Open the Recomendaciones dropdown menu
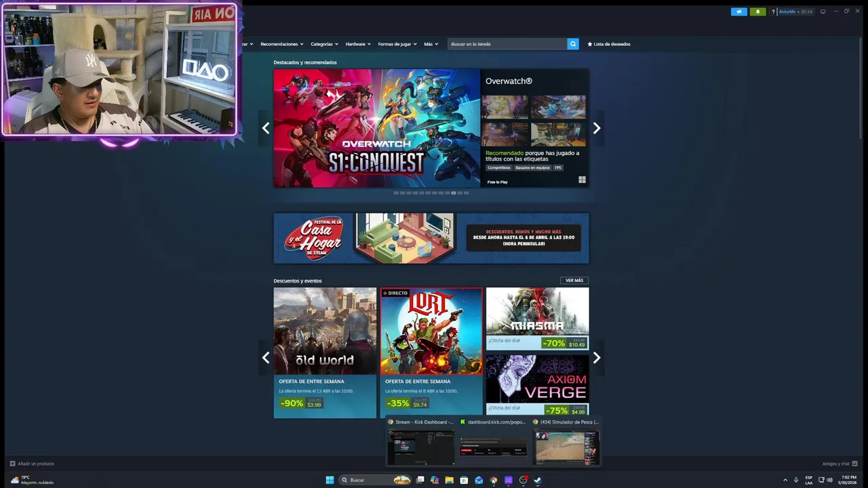 pos(281,44)
